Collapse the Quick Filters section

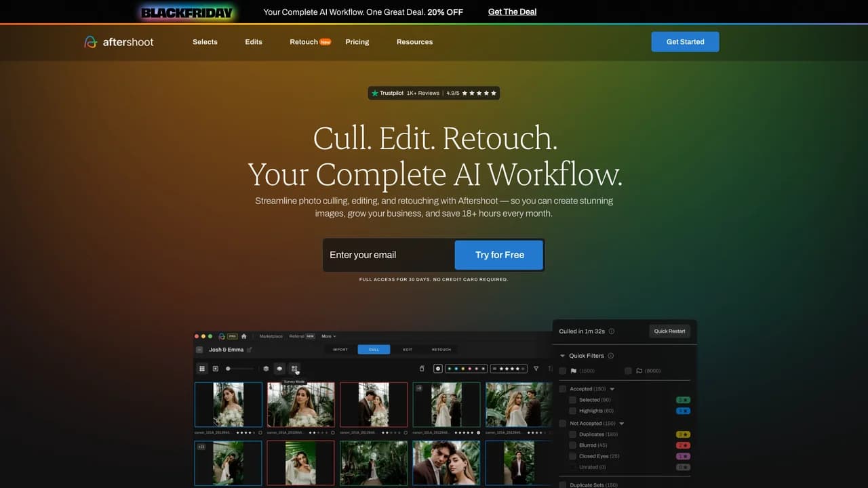click(x=562, y=356)
